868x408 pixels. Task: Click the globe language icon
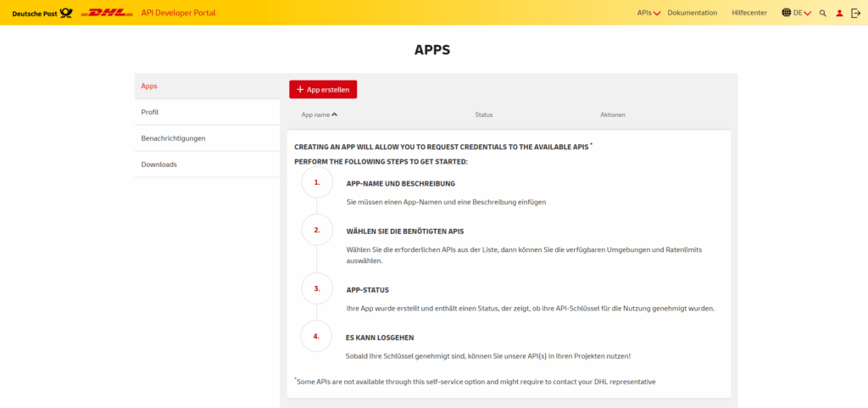(x=786, y=13)
